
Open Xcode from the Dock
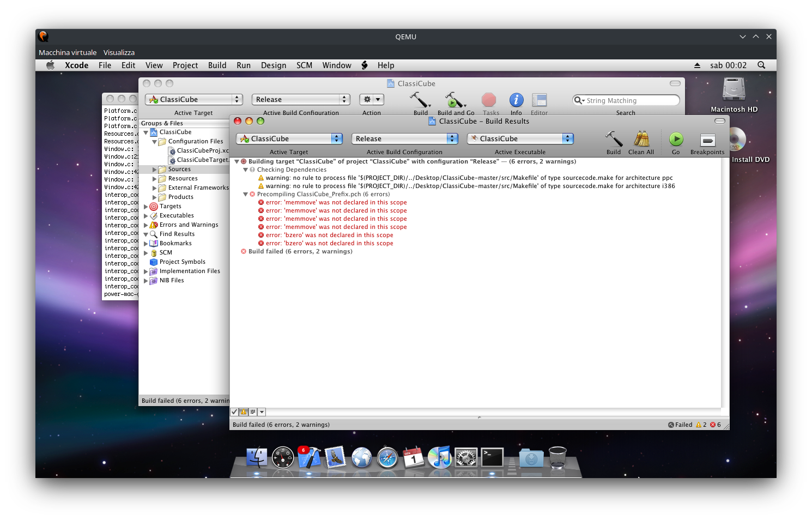(x=309, y=457)
